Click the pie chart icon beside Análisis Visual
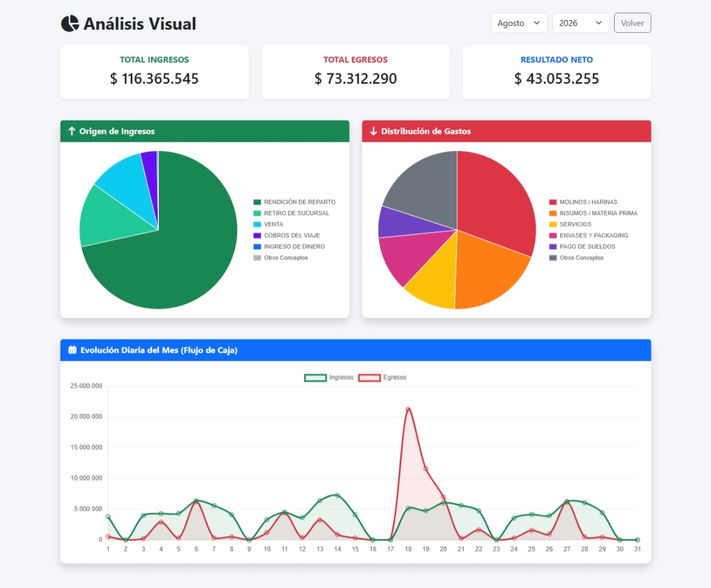This screenshot has height=588, width=711. [x=70, y=24]
